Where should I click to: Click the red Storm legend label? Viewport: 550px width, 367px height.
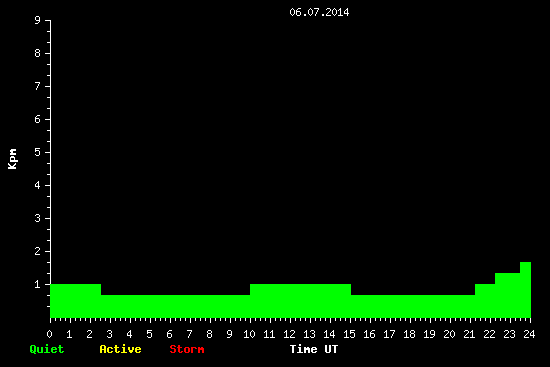(187, 349)
